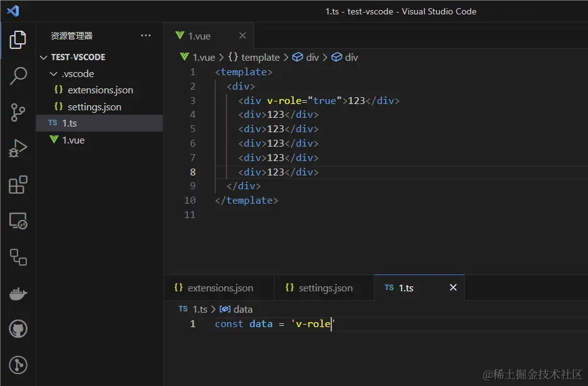Close the 1.vue editor tab

tap(242, 36)
